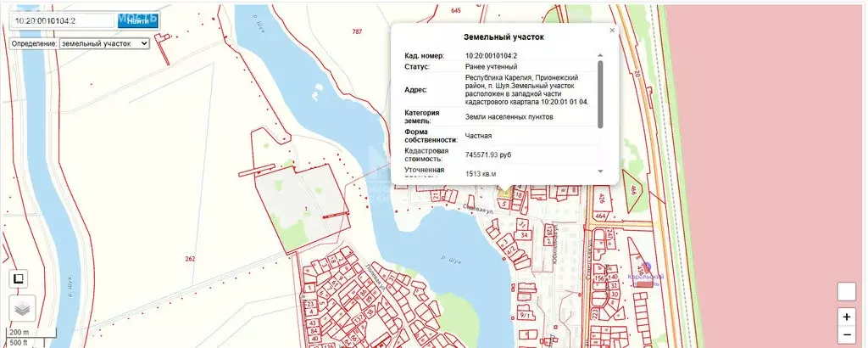The height and width of the screenshot is (348, 868).
Task: Open the map layers stack icon
Action: pyautogui.click(x=19, y=309)
